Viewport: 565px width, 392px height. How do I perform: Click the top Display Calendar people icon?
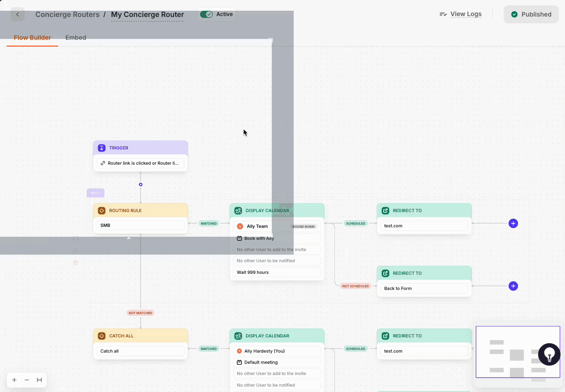(238, 211)
